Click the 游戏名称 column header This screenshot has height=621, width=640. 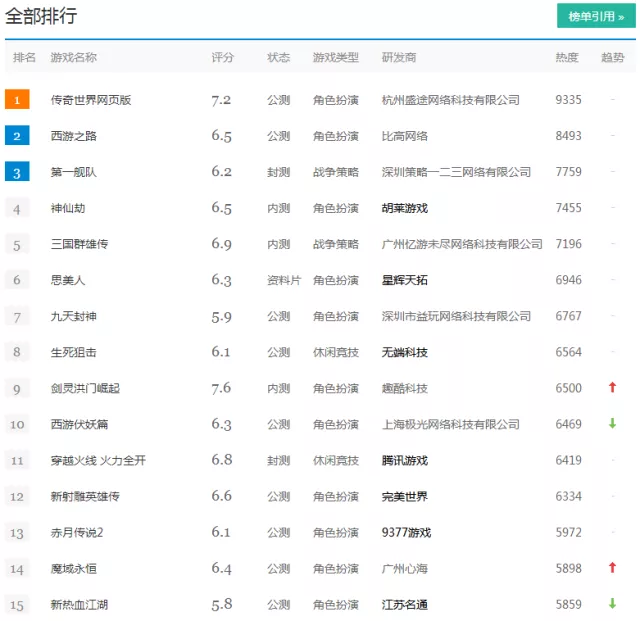tap(73, 58)
